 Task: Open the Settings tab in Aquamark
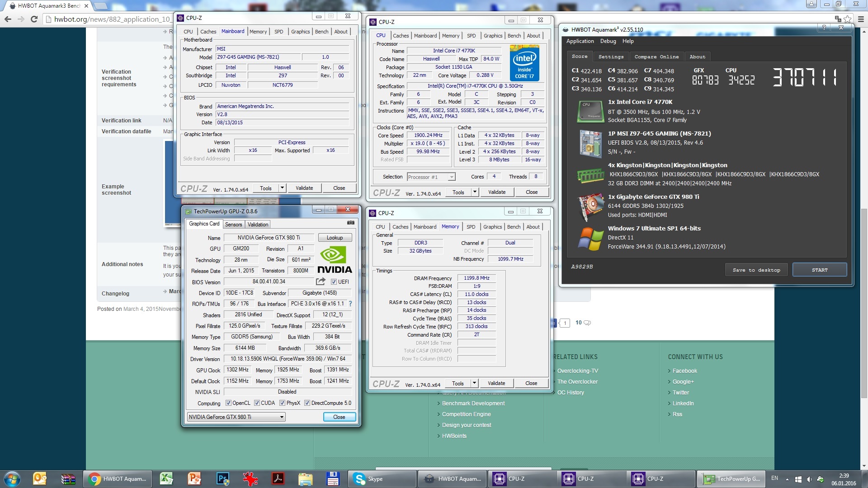[611, 56]
